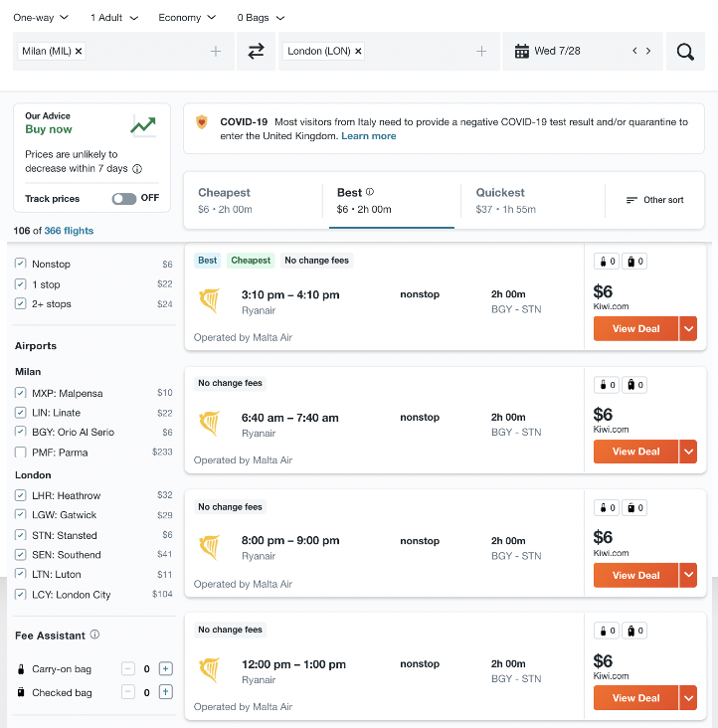Increase carry-on bag count

(166, 668)
